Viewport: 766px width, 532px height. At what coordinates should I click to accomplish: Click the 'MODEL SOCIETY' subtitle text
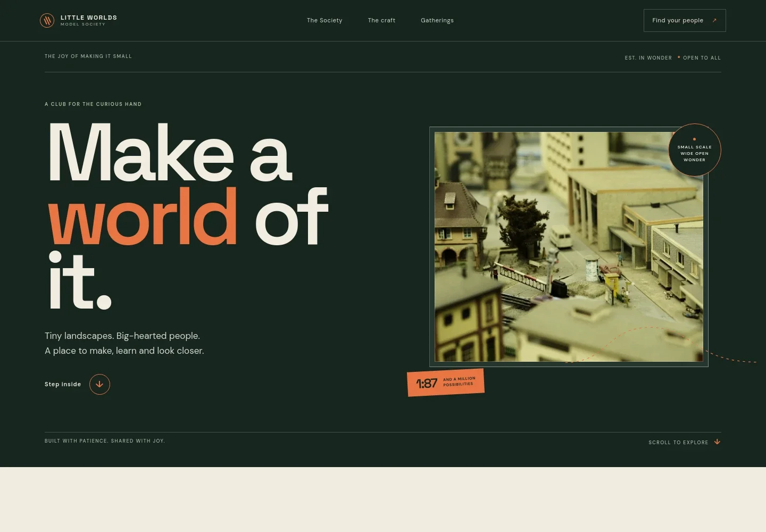83,24
